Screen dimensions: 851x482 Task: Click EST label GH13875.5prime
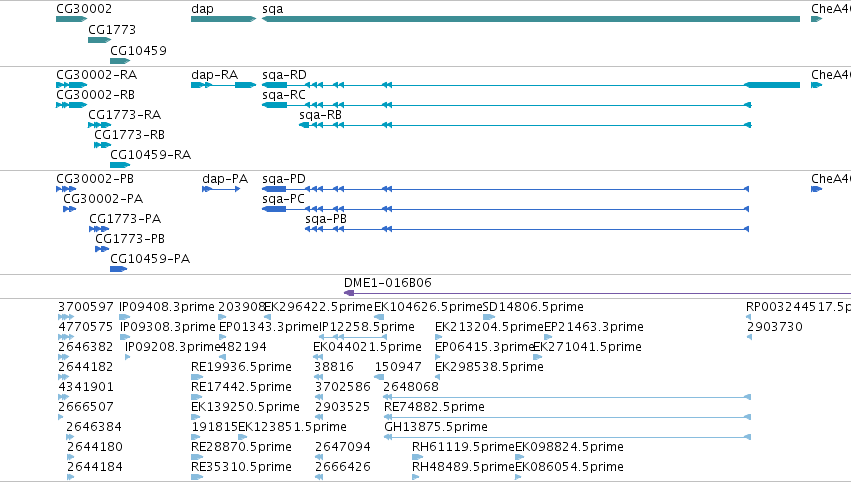click(x=436, y=427)
